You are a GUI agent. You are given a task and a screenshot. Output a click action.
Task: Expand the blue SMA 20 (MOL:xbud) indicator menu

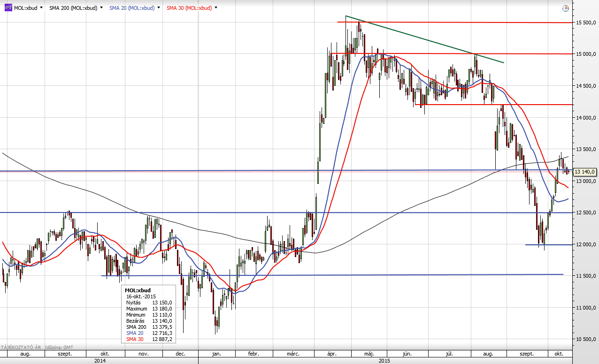160,8
